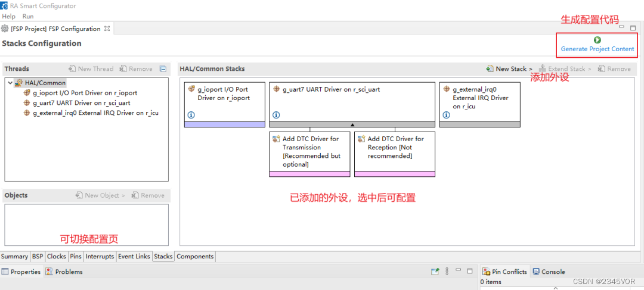
Task: Switch to the Pins tab
Action: click(76, 257)
